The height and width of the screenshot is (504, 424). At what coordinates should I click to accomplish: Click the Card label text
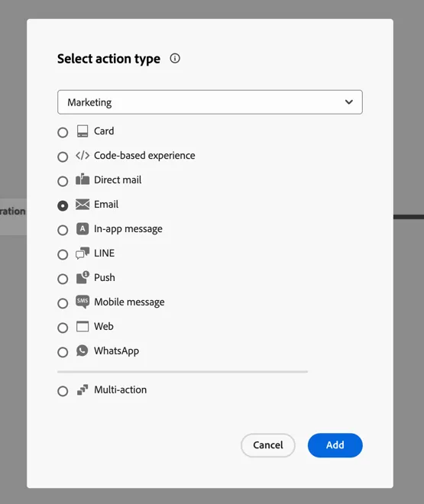coord(104,131)
